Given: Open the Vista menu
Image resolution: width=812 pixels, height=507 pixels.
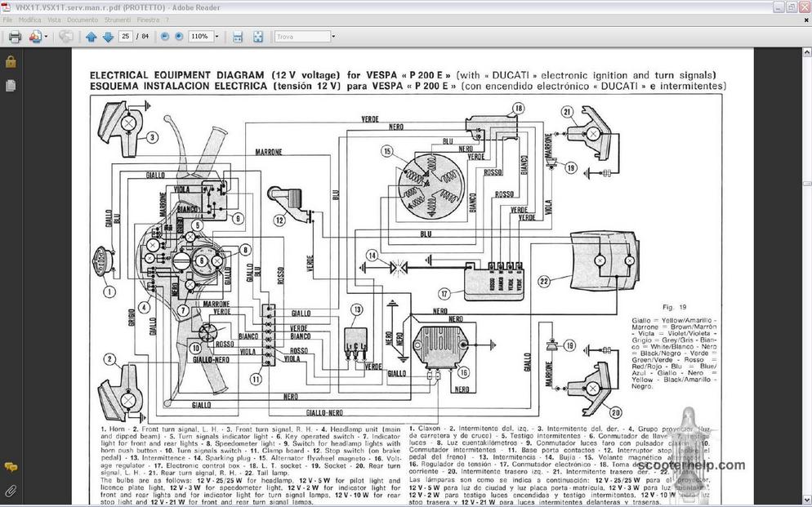Looking at the screenshot, I should pos(54,19).
